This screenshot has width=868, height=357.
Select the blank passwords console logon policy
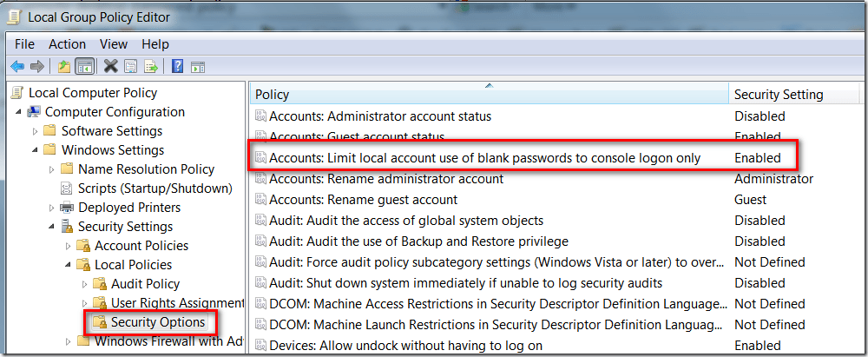[484, 158]
